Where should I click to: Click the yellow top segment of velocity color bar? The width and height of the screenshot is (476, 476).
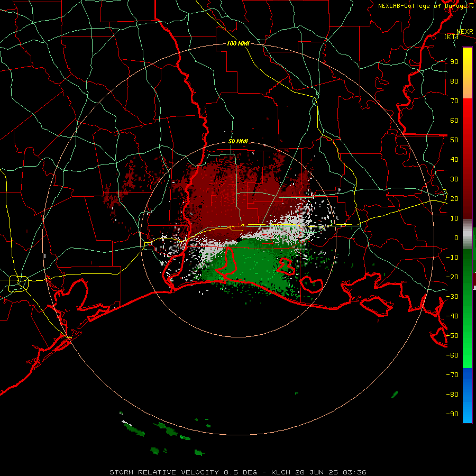click(x=467, y=73)
